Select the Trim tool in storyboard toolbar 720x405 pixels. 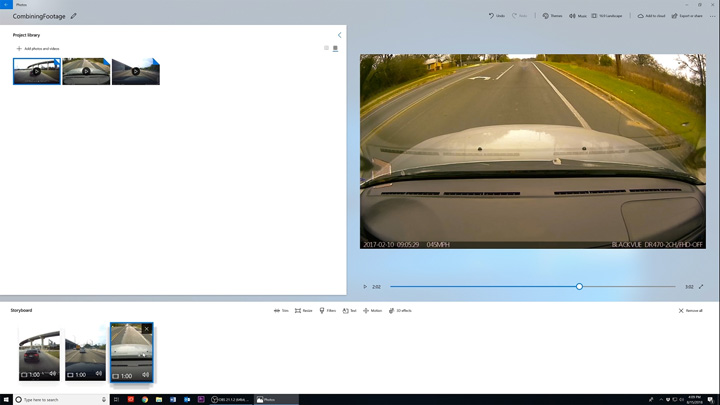pos(281,311)
